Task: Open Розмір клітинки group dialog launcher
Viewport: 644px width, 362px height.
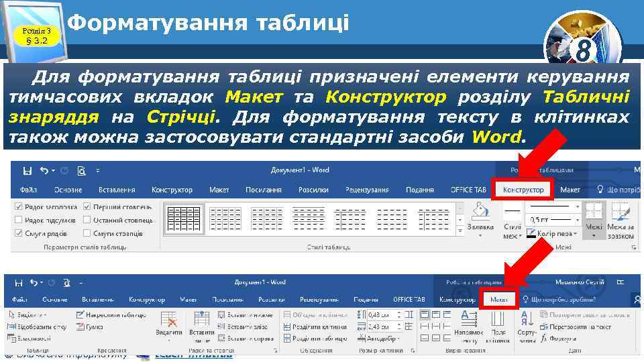Action: pos(413,351)
